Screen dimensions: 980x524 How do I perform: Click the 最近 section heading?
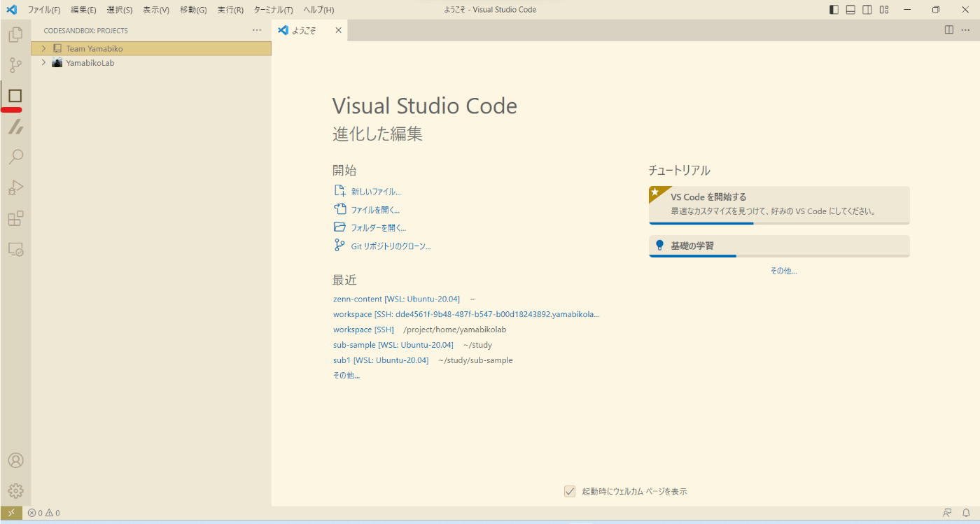pos(344,280)
